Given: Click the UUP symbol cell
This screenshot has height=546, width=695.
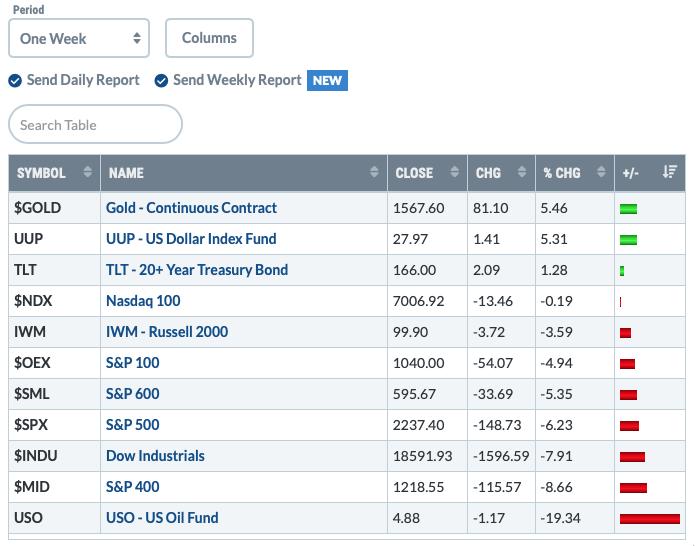Looking at the screenshot, I should 55,239.
